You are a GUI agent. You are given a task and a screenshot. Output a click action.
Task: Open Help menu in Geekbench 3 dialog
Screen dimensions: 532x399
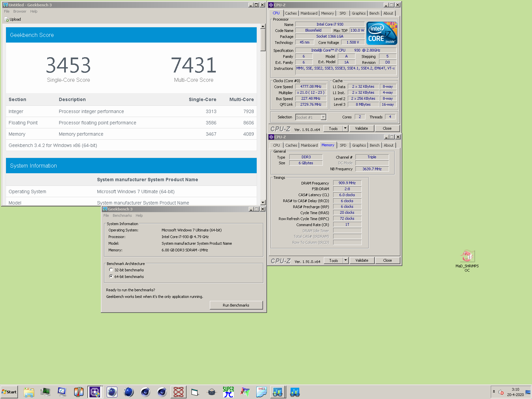(139, 215)
